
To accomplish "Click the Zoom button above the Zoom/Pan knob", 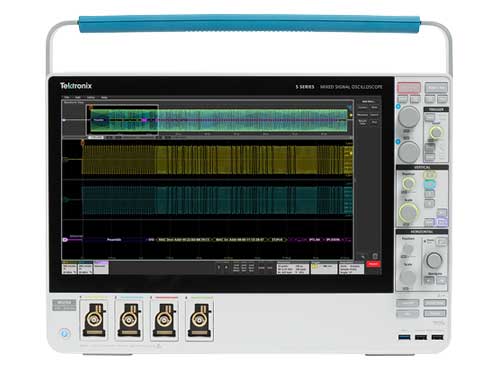I will tap(442, 241).
